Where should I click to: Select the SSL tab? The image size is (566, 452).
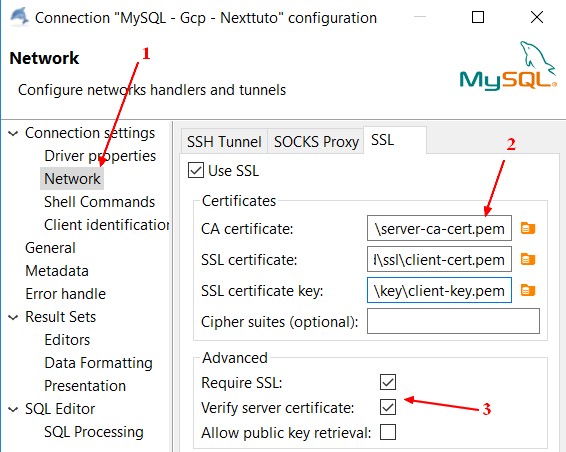tap(395, 140)
